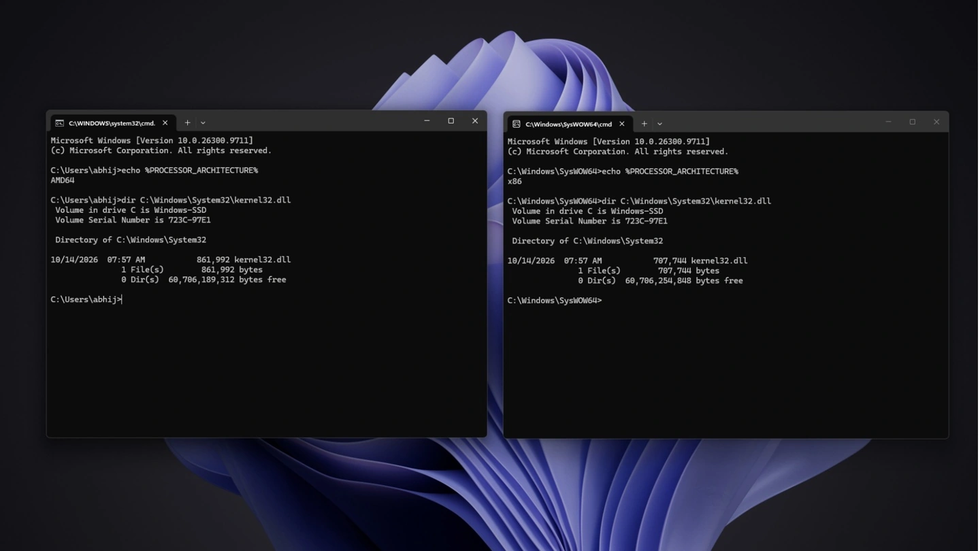
Task: Click the dir kernel32.dll command in right terminal
Action: (x=687, y=201)
